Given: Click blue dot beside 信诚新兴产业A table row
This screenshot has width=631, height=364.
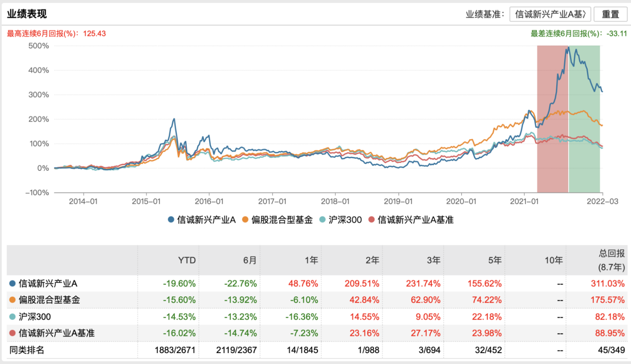Looking at the screenshot, I should 12,283.
